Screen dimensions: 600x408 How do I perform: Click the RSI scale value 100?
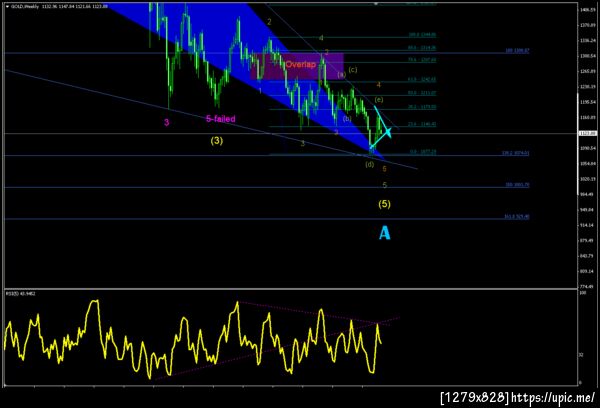[x=583, y=293]
